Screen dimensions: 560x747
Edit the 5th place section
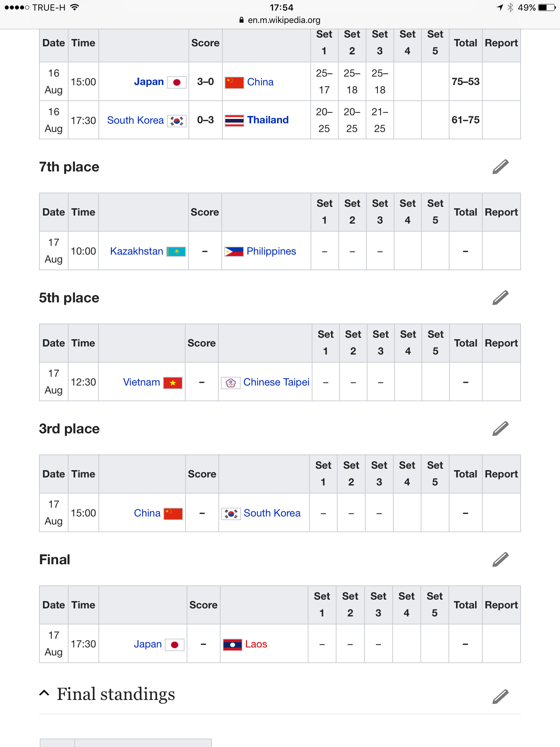click(x=500, y=298)
